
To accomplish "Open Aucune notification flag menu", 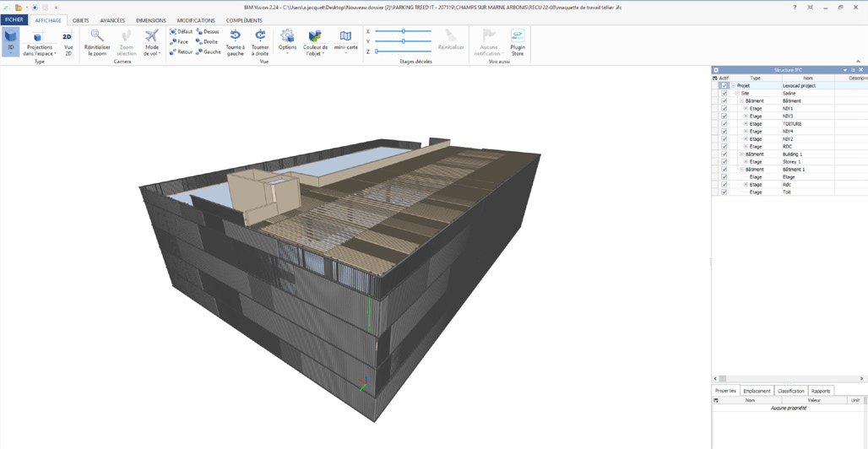I will [487, 43].
